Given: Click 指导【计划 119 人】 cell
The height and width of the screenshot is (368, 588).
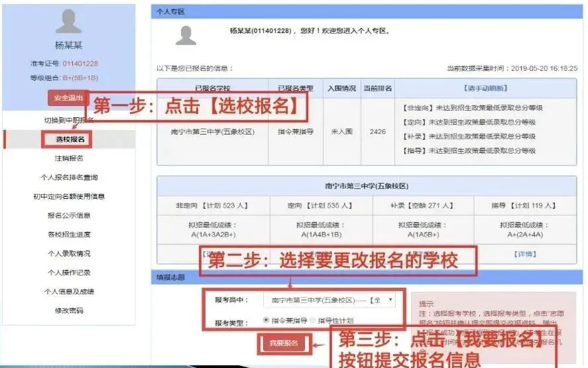Looking at the screenshot, I should [x=524, y=206].
